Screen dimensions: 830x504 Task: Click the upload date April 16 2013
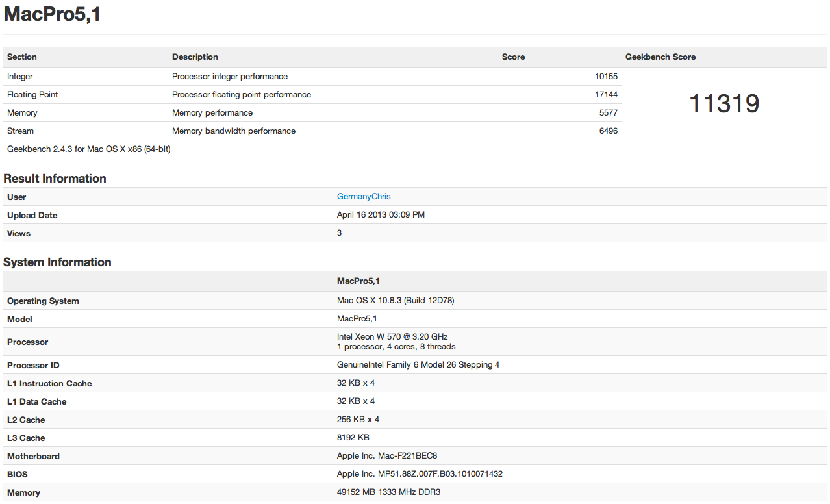tap(381, 214)
